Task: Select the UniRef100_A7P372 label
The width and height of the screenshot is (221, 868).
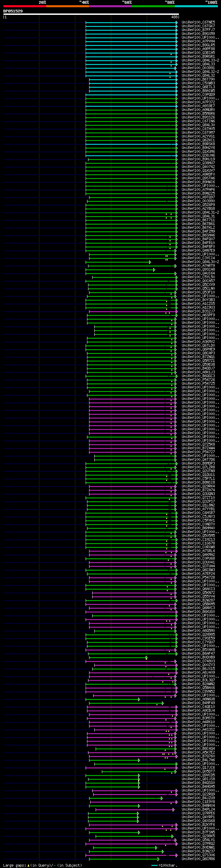Action: (198, 102)
